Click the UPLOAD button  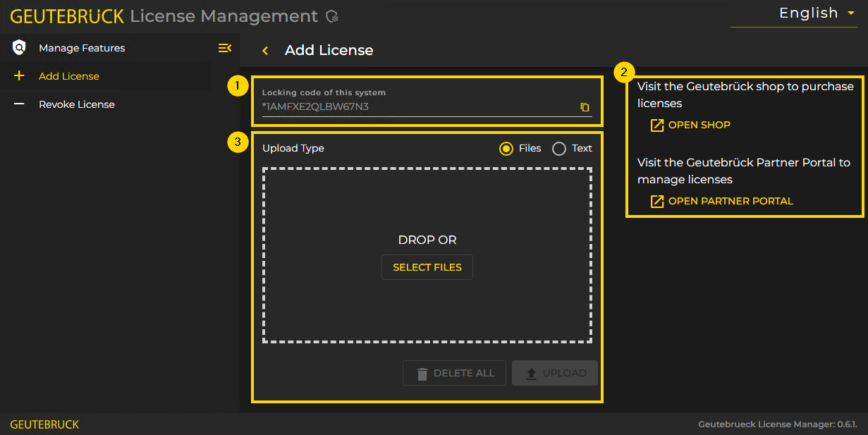pos(555,373)
